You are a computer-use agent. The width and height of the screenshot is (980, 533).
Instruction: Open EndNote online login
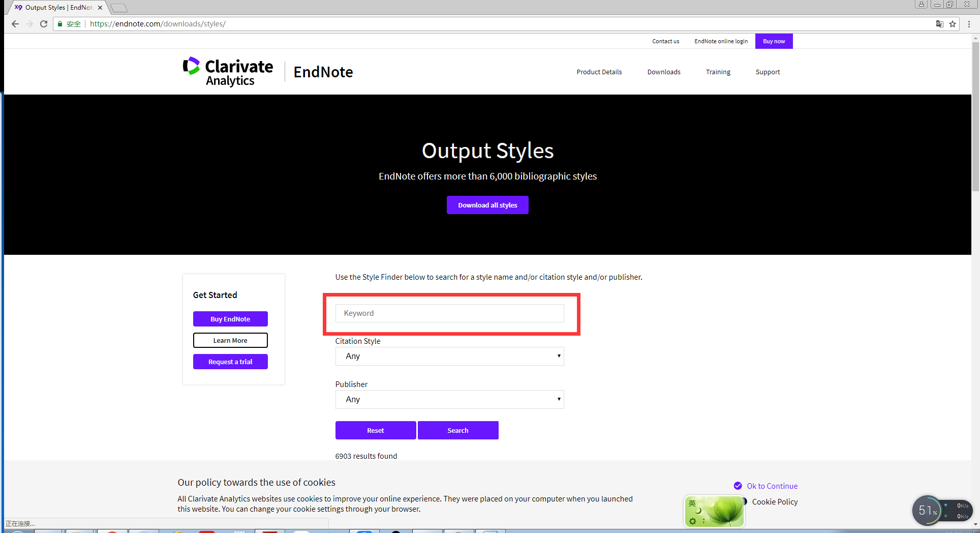tap(721, 41)
